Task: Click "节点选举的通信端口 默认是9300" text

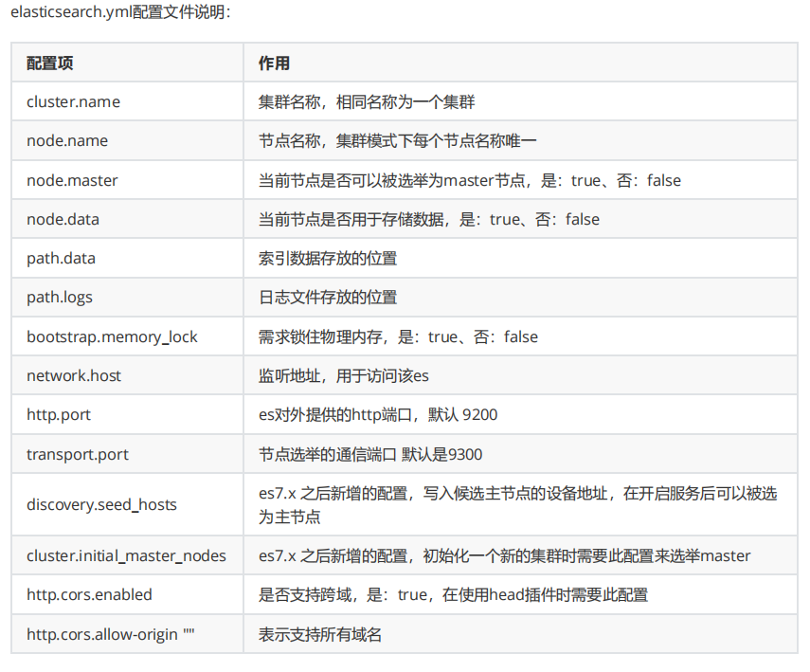Action: pos(370,454)
